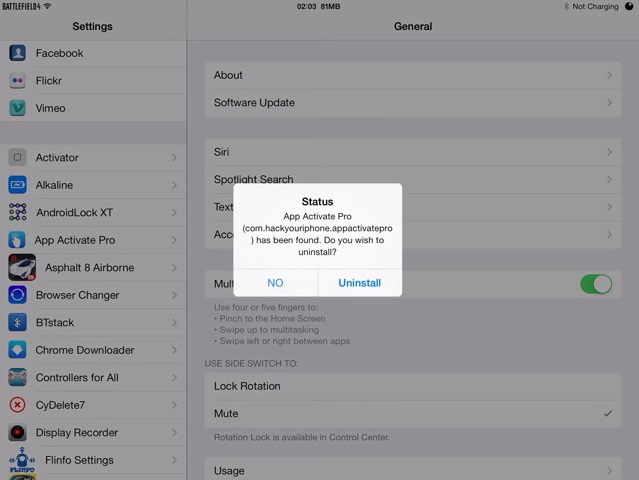The image size is (639, 480).
Task: Open the Software Update row
Action: 413,103
